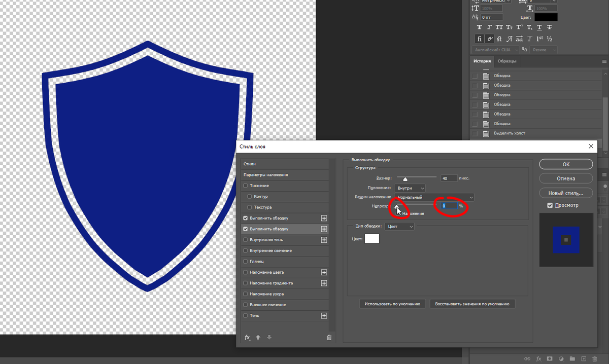This screenshot has height=364, width=609.
Task: Enable Внутреннее свечение checkbox
Action: 246,250
